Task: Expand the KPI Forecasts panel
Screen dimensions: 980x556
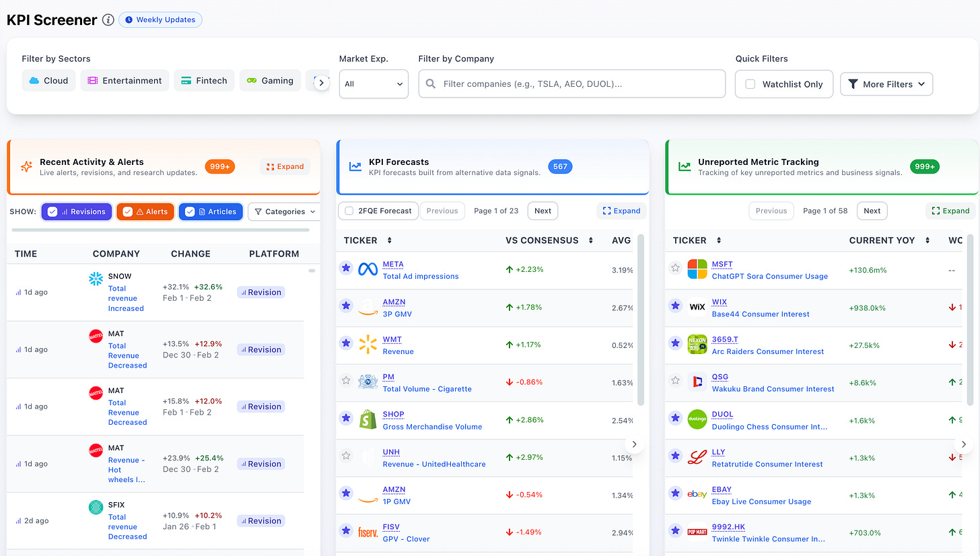Action: pyautogui.click(x=621, y=211)
